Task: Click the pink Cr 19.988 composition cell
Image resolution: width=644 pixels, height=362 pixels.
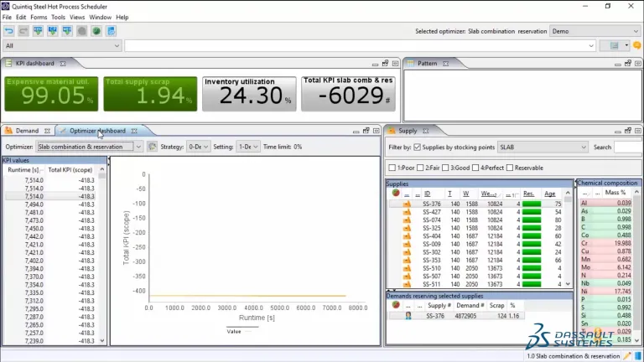Action: click(x=605, y=243)
